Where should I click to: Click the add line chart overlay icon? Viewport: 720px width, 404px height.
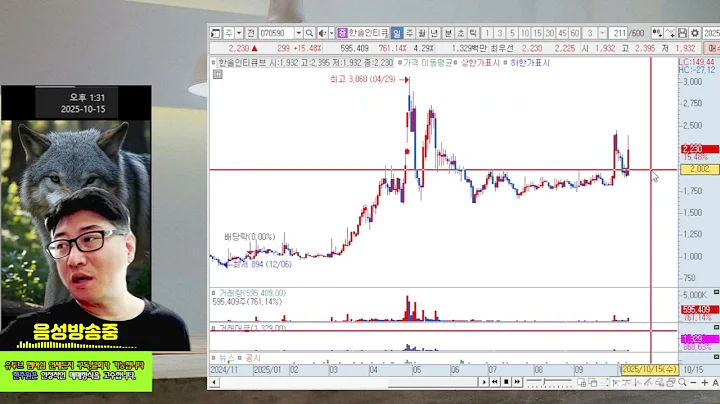pyautogui.click(x=670, y=33)
